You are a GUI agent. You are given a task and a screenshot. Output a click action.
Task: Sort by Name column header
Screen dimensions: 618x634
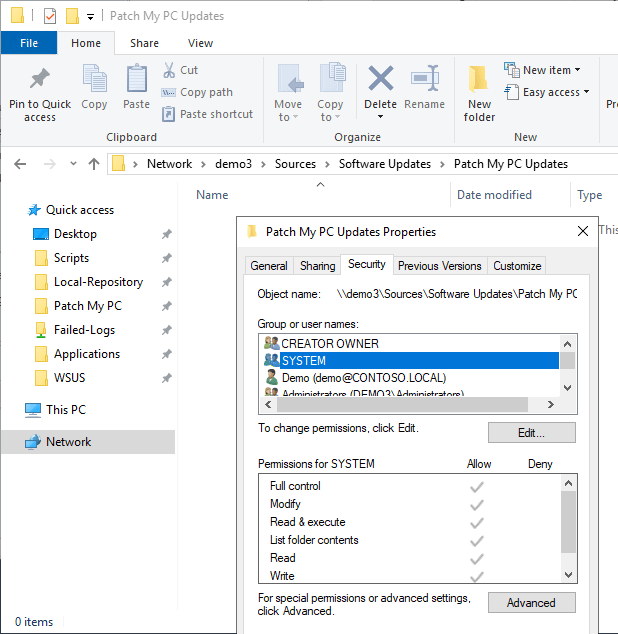pos(212,195)
